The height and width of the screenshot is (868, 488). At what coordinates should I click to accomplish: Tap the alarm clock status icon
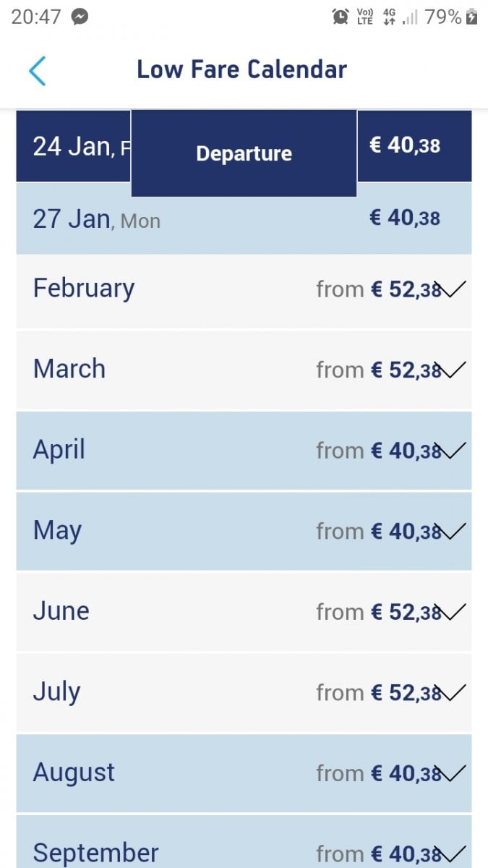tap(341, 17)
